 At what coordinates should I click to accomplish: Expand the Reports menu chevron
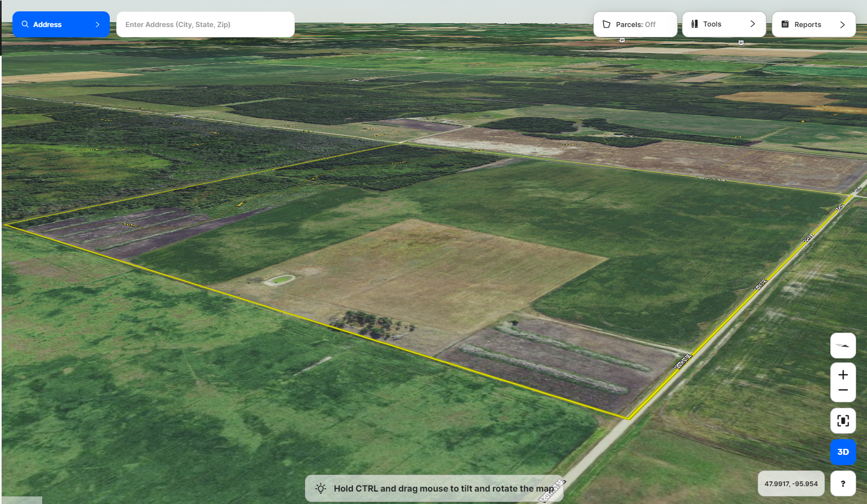point(842,24)
